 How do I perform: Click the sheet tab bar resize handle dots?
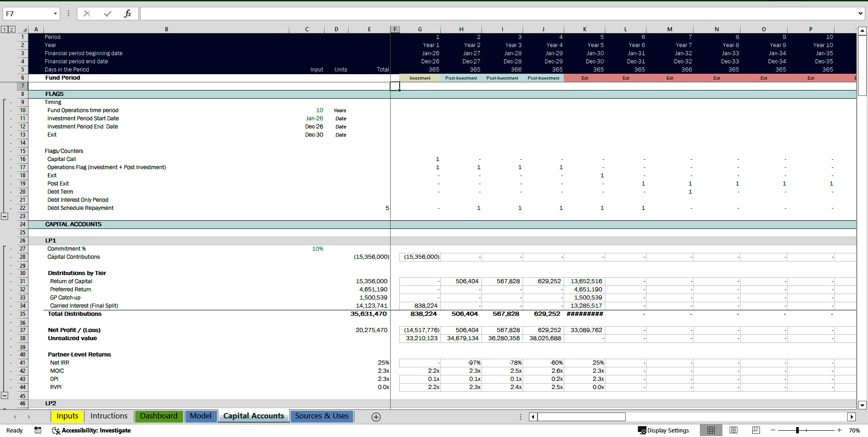[520, 417]
